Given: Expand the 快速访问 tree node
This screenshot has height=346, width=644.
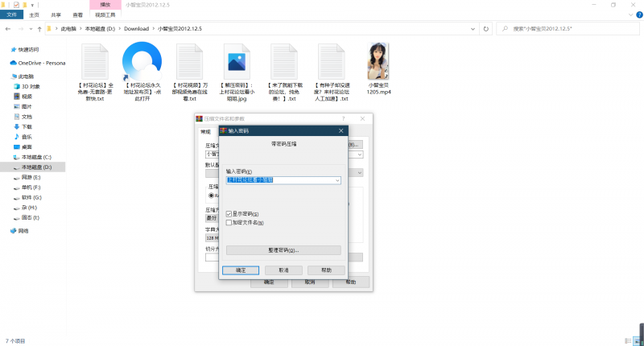Looking at the screenshot, I should 6,47.
